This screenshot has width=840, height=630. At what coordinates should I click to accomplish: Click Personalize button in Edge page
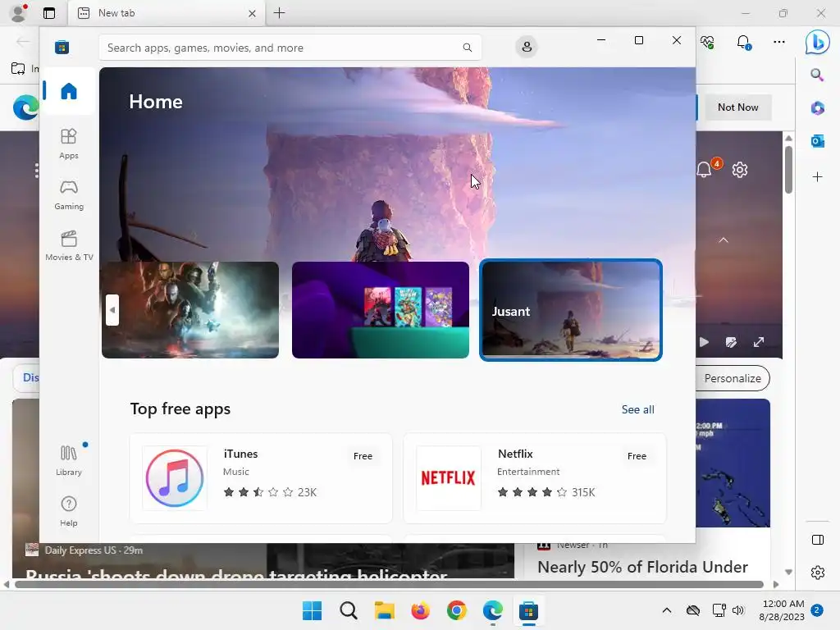click(733, 378)
